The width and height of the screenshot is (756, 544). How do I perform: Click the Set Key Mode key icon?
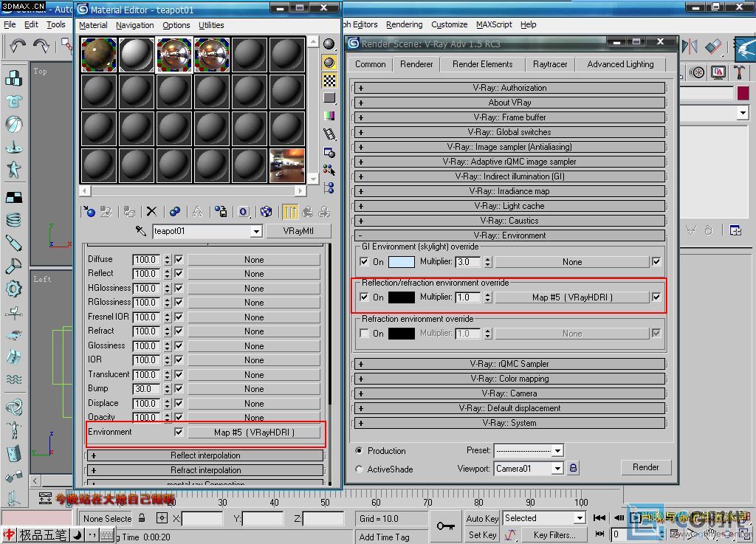pyautogui.click(x=445, y=526)
